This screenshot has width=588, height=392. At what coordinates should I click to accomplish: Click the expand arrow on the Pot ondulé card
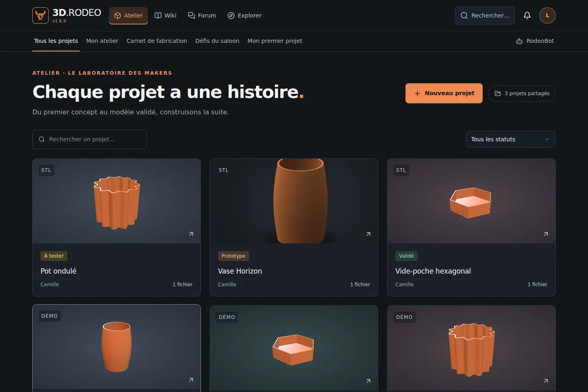pyautogui.click(x=191, y=234)
